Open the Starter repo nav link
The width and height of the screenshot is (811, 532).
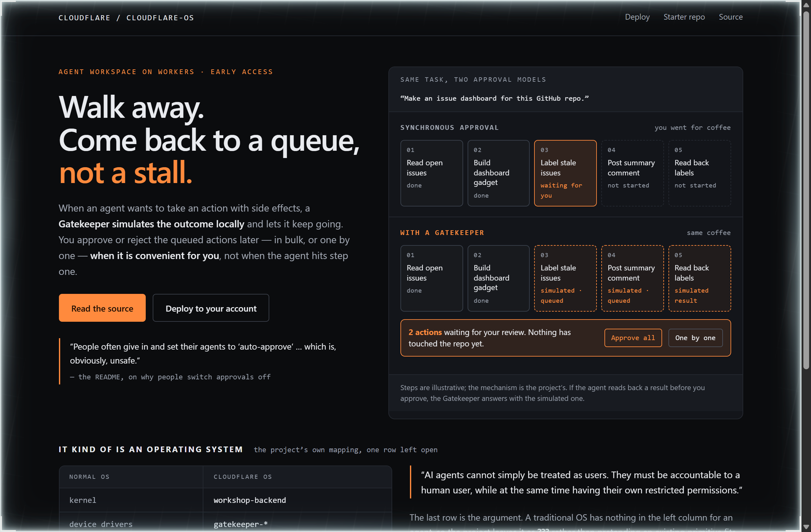click(684, 17)
